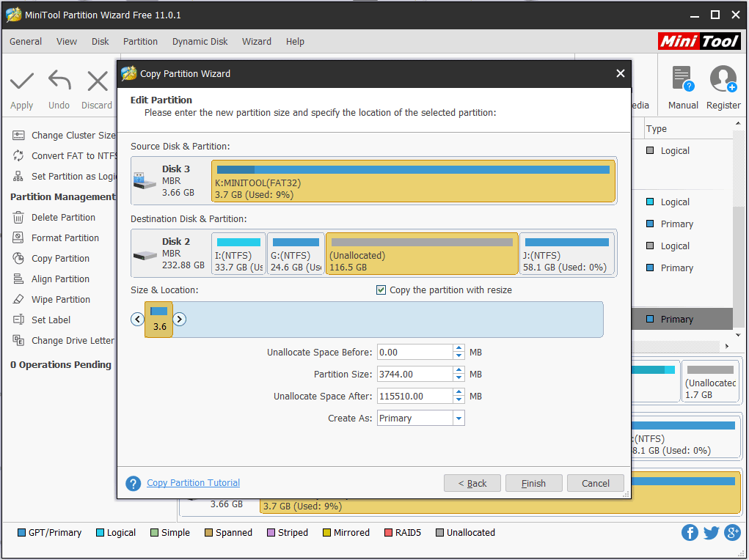Image resolution: width=749 pixels, height=560 pixels.
Task: Open the Disk menu
Action: coord(100,42)
